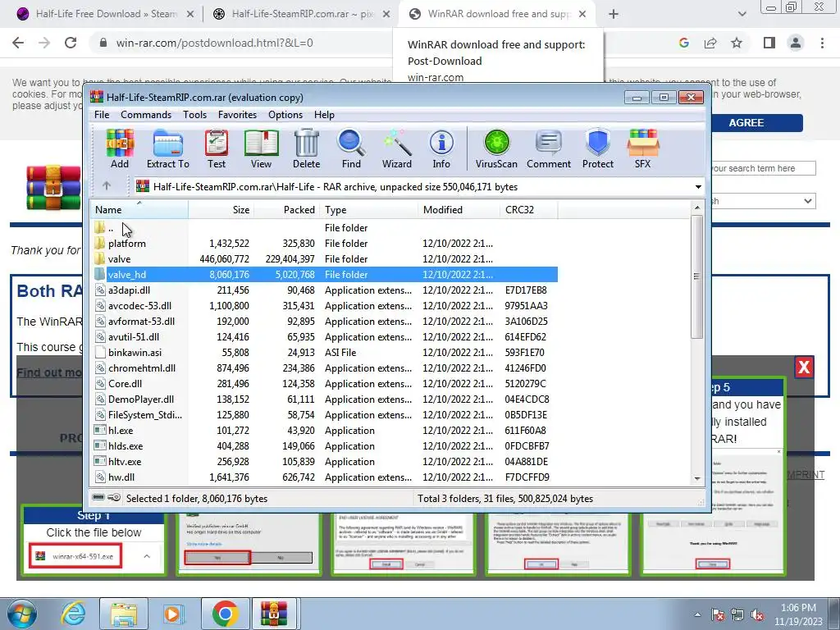This screenshot has height=630, width=840.
Task: Reload the Chrome page
Action: tap(71, 43)
